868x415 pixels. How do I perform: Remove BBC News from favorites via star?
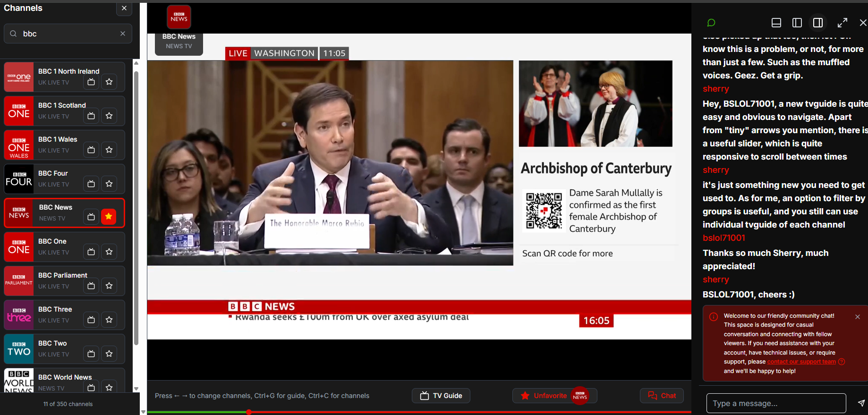tap(109, 217)
